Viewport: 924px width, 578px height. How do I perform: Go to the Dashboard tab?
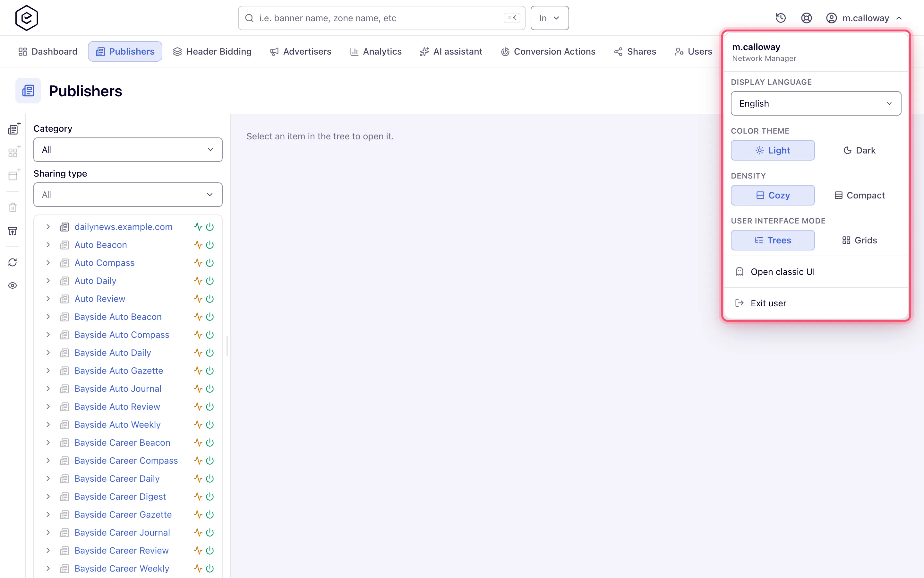click(48, 51)
